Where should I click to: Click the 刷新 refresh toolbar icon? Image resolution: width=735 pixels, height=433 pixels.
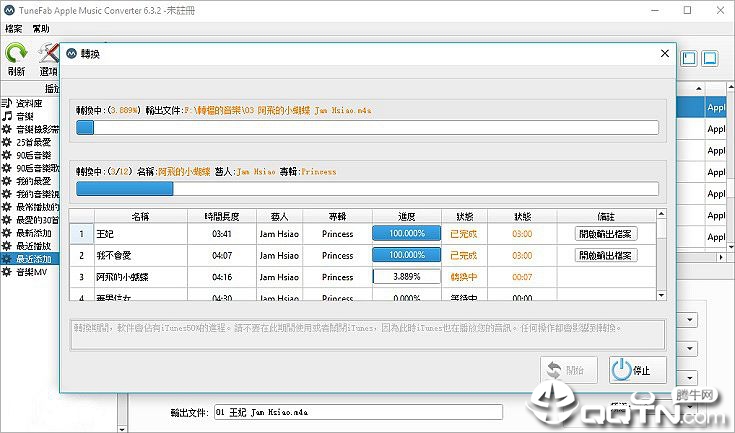coord(16,60)
